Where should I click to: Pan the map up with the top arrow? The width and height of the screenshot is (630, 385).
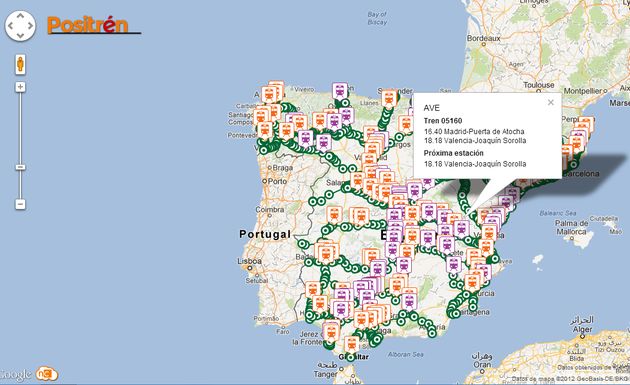pyautogui.click(x=20, y=16)
